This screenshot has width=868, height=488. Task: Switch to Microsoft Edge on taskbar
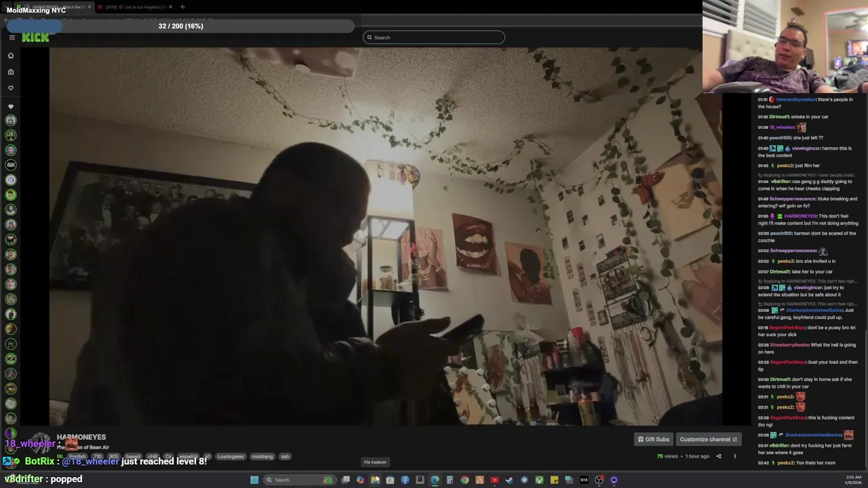(x=435, y=480)
